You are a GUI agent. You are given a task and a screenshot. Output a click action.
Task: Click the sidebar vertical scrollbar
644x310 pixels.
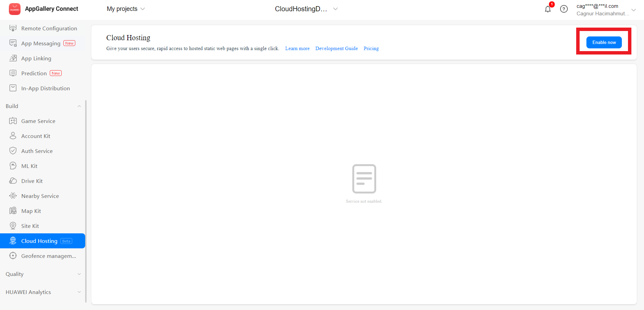86,201
